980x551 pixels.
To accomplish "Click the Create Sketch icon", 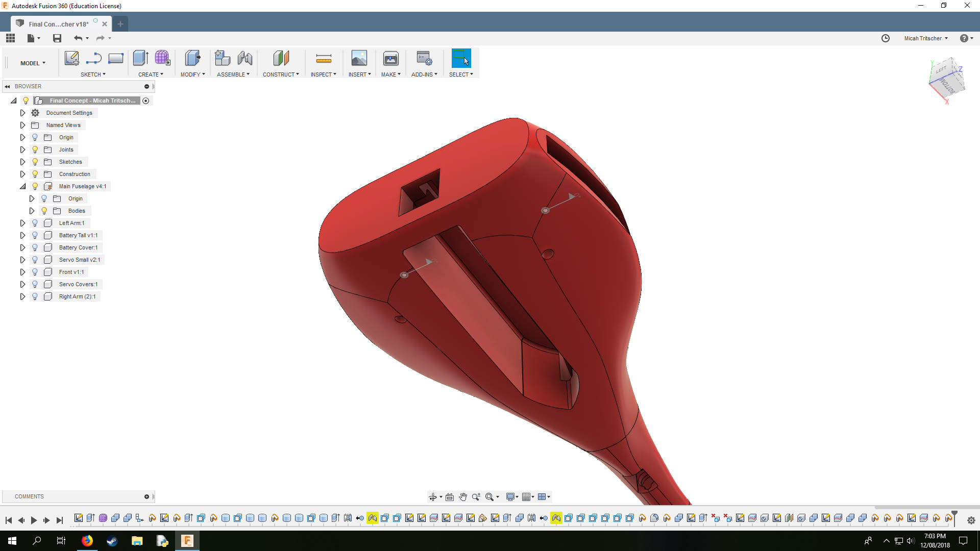I will [71, 58].
